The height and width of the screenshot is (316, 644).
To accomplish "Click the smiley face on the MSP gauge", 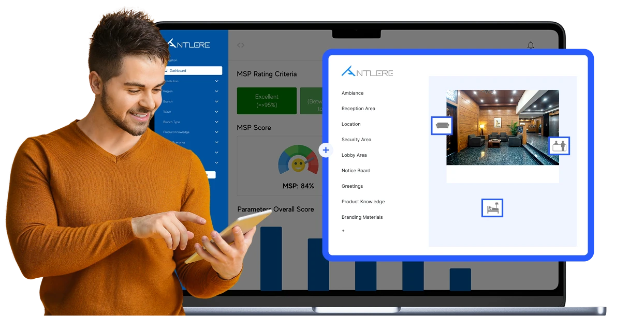I will [298, 165].
